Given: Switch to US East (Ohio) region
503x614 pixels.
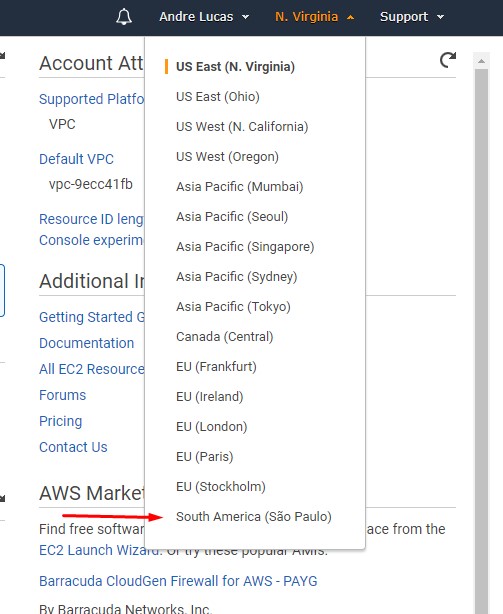Looking at the screenshot, I should pyautogui.click(x=218, y=97).
